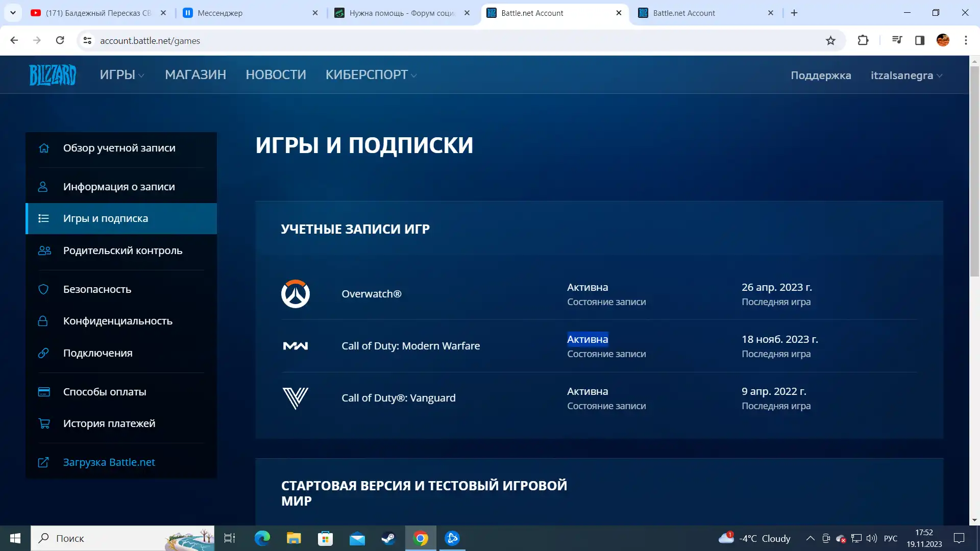The height and width of the screenshot is (551, 980).
Task: Open the -4°C Cloudy weather widget
Action: [754, 538]
